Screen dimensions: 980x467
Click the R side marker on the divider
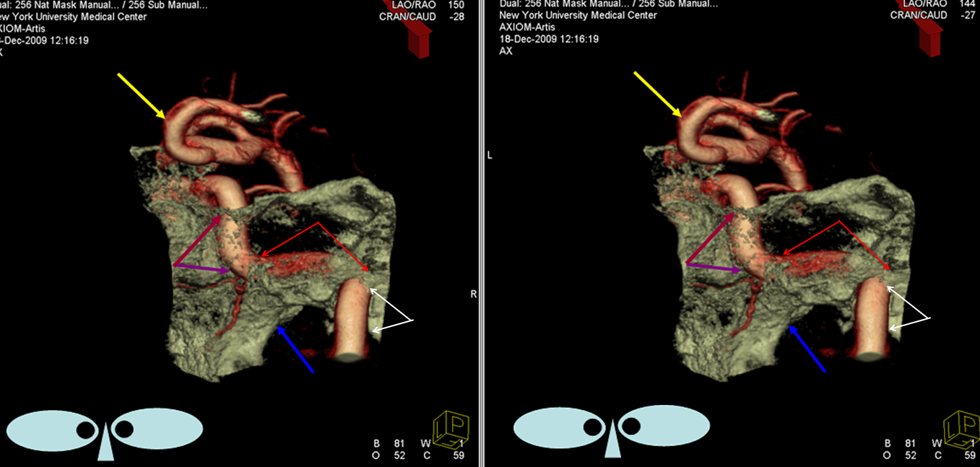coord(474,294)
